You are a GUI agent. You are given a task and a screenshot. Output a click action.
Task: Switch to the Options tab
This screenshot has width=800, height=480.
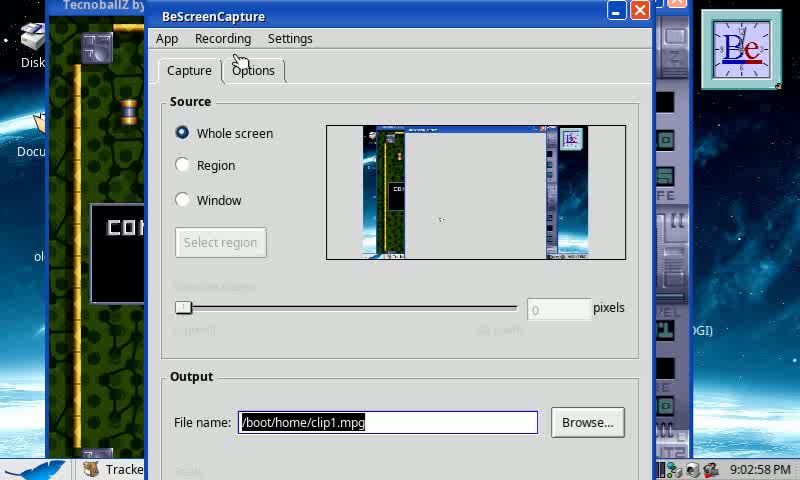coord(254,70)
